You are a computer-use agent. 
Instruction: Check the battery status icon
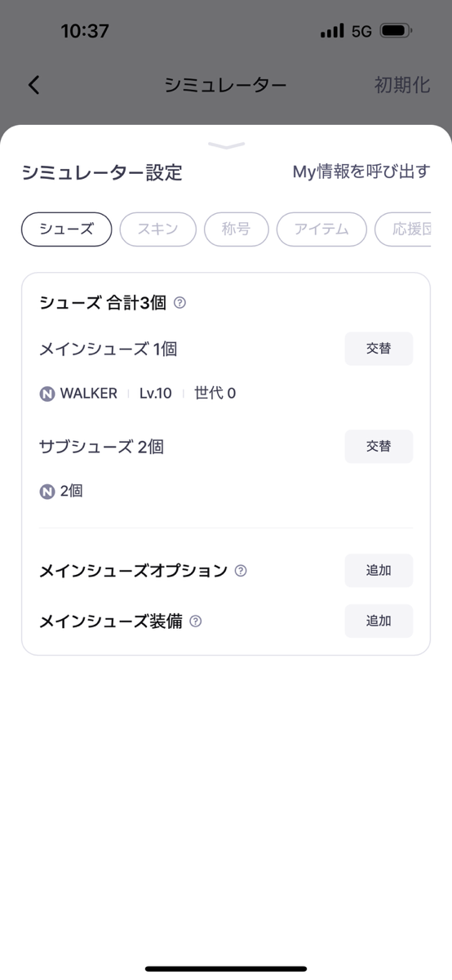[x=396, y=31]
